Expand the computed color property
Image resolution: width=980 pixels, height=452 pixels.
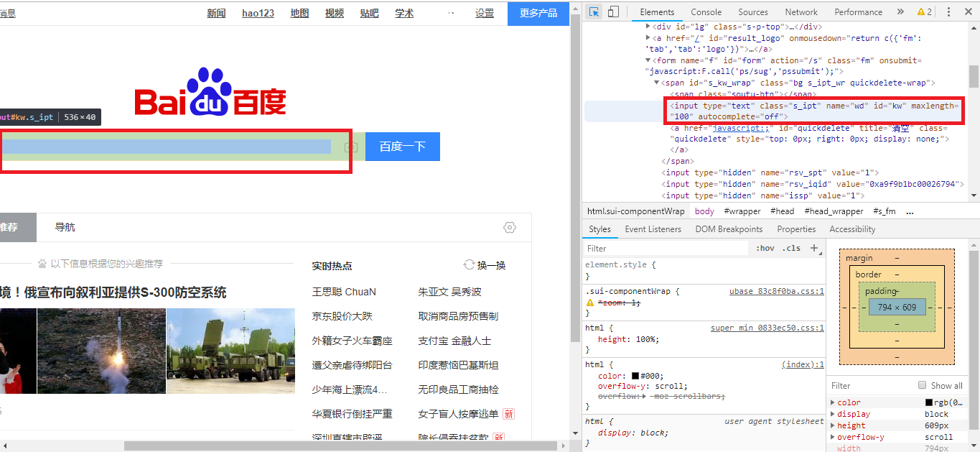pyautogui.click(x=833, y=402)
